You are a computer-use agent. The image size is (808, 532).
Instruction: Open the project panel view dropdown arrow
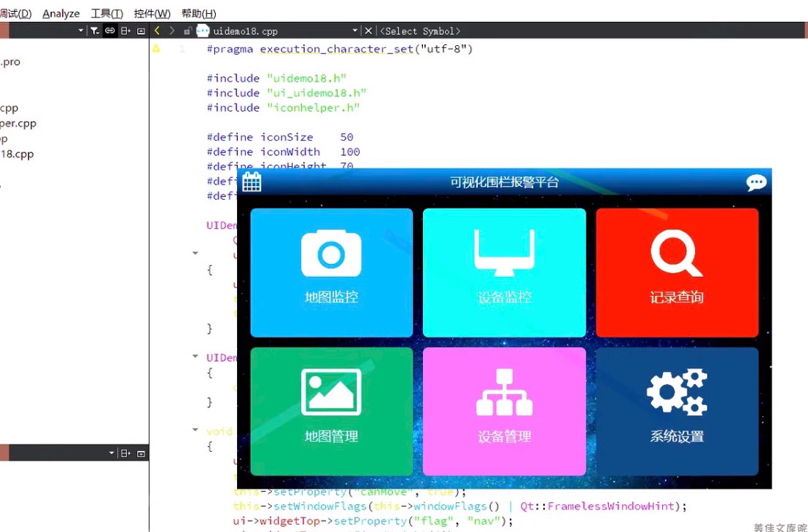(80, 31)
